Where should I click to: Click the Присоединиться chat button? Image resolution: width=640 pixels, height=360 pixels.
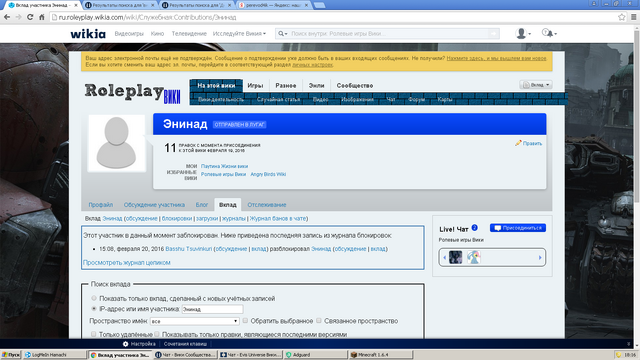pyautogui.click(x=518, y=228)
